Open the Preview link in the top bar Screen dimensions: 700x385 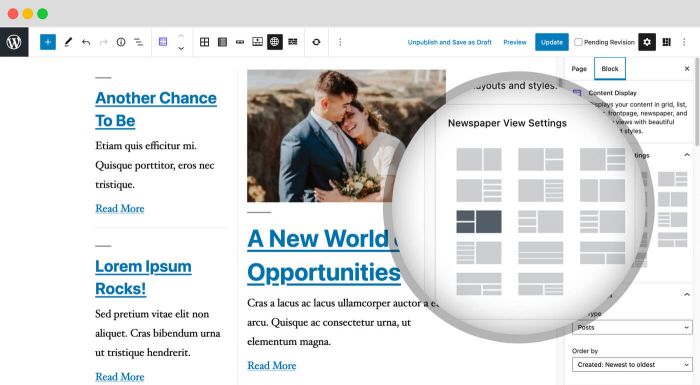515,42
